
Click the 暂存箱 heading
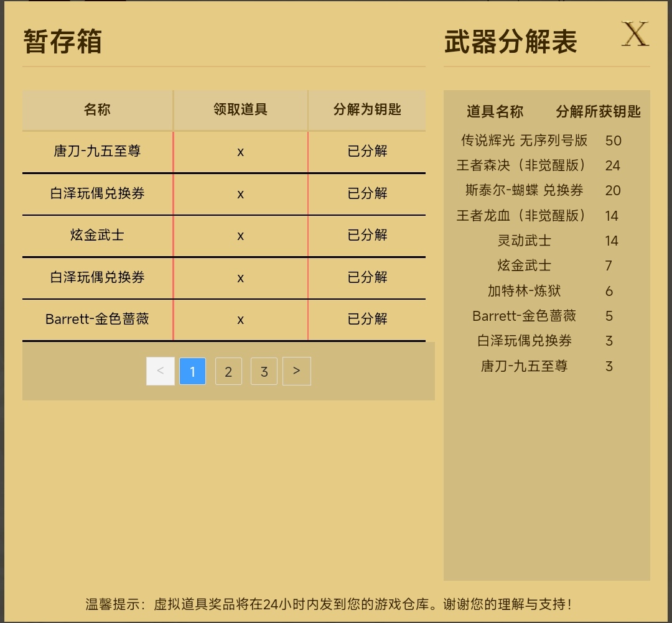click(63, 42)
